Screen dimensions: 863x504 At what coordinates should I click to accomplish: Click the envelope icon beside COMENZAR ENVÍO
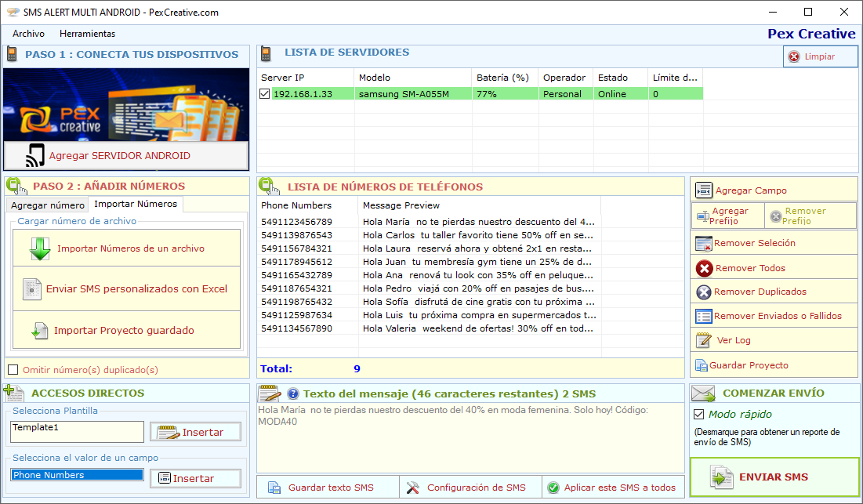tap(703, 393)
